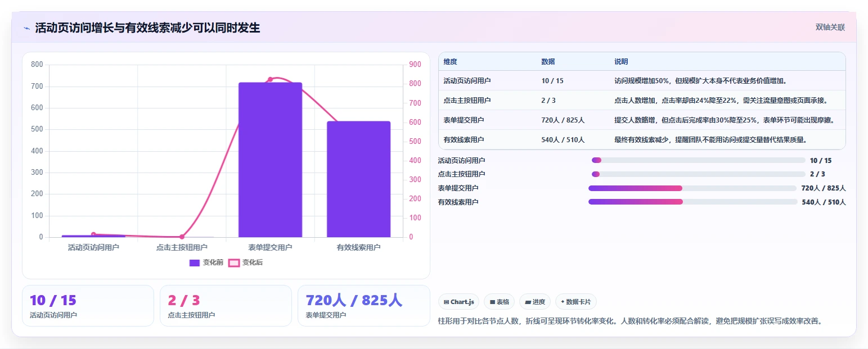Click the pink 900 tick on the right axis
The width and height of the screenshot is (868, 349).
(x=415, y=65)
